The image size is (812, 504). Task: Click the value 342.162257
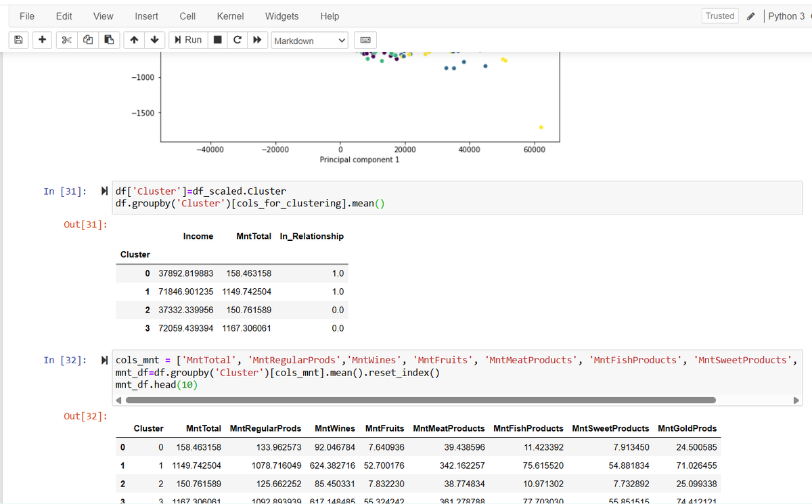click(462, 465)
